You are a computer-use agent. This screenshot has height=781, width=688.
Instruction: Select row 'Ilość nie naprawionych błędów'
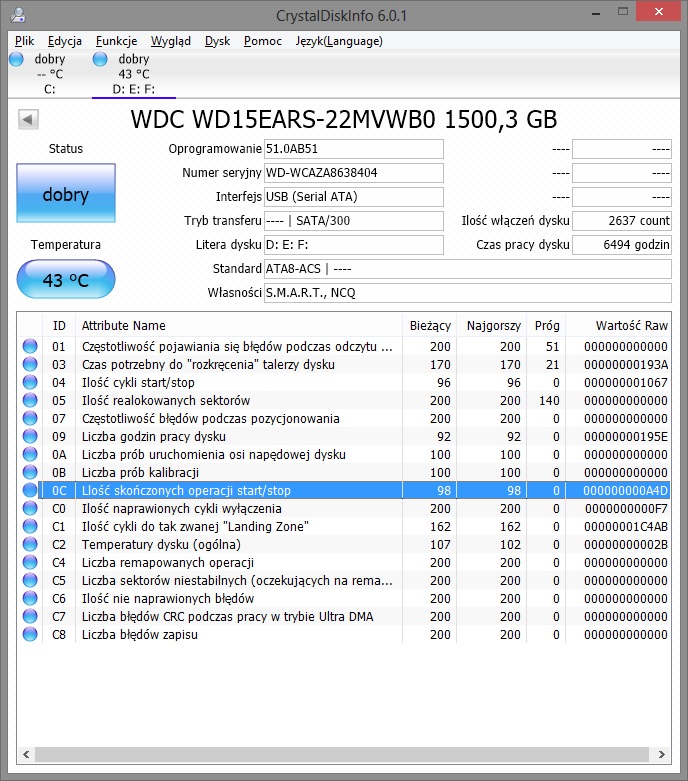click(x=344, y=598)
